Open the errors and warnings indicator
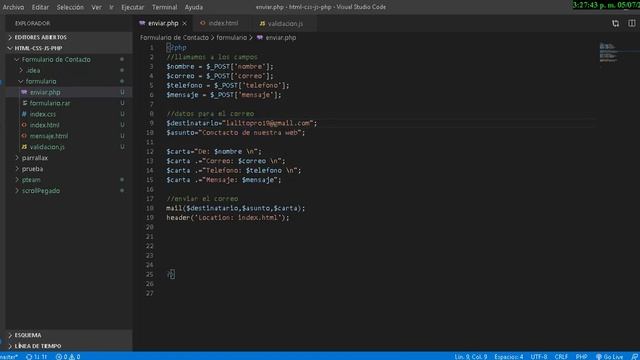 tap(68, 357)
